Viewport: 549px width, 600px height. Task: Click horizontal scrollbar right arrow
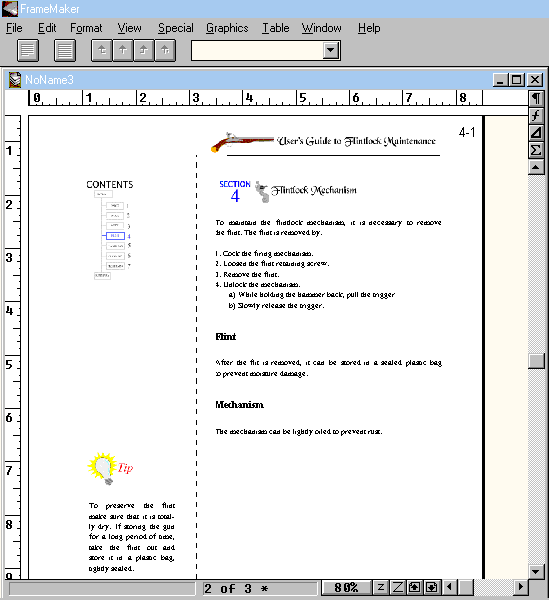coord(520,587)
